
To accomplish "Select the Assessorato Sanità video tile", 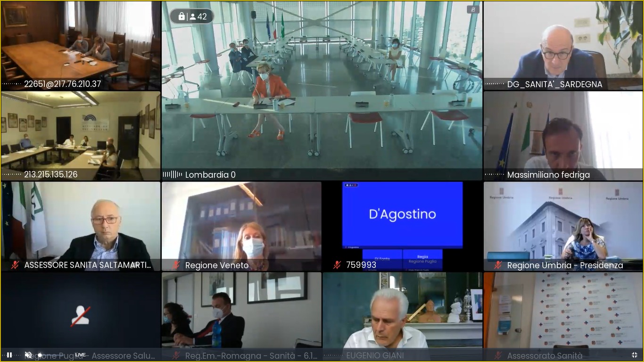I will click(x=563, y=317).
